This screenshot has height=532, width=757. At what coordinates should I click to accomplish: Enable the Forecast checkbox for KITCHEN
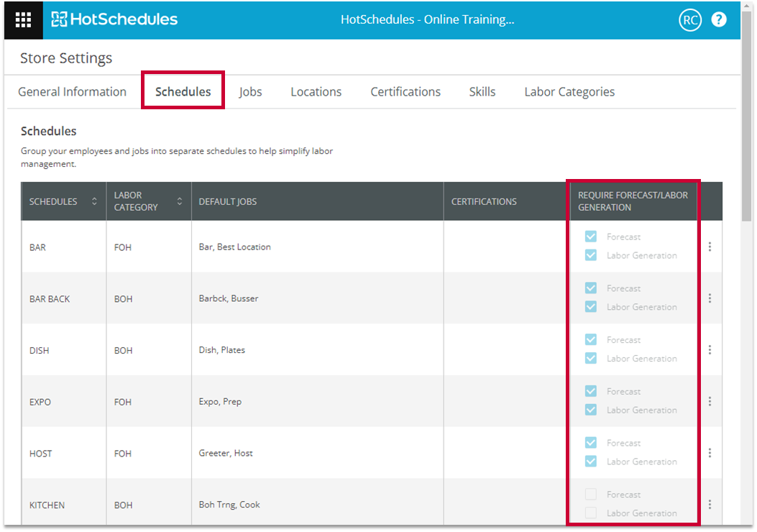[x=591, y=495]
